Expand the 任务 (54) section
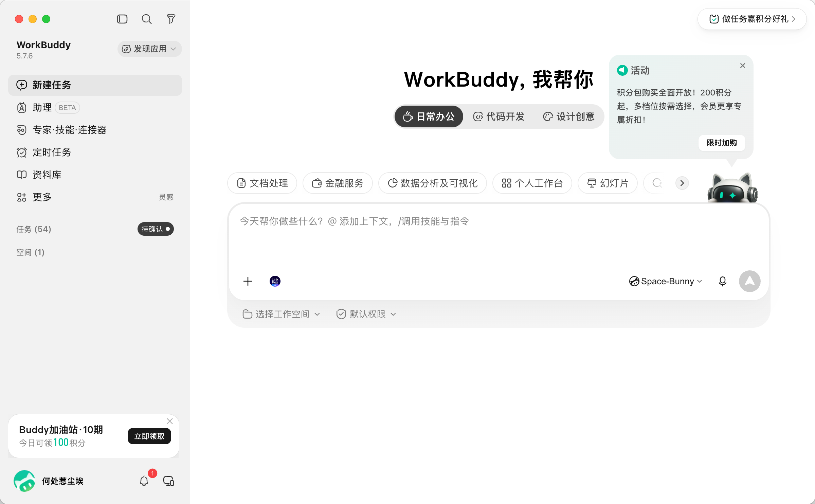The width and height of the screenshot is (815, 504). coord(34,229)
